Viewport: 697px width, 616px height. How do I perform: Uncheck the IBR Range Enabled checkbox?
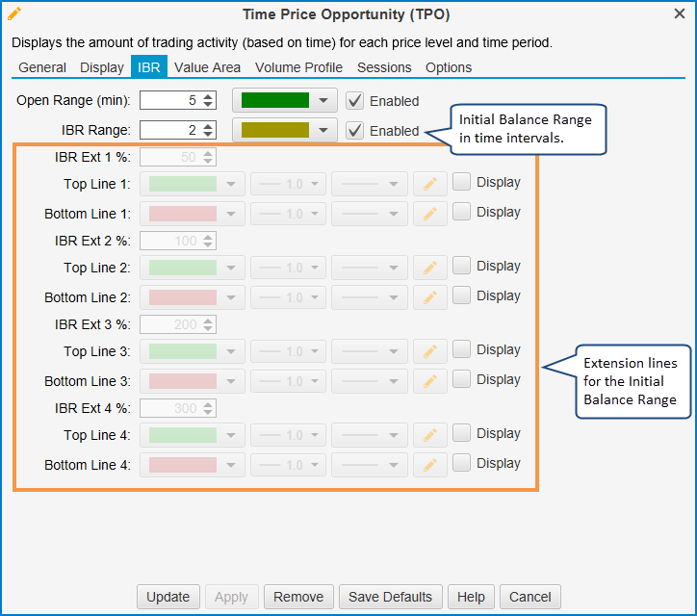(x=355, y=130)
